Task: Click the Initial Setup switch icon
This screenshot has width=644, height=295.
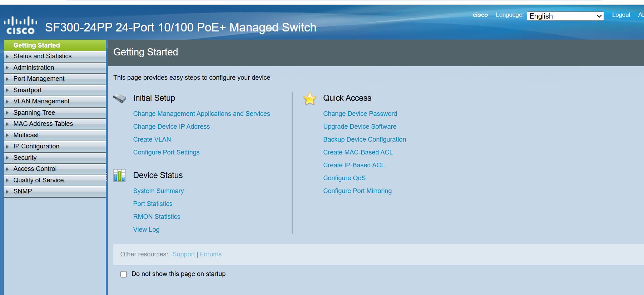Action: click(x=120, y=98)
